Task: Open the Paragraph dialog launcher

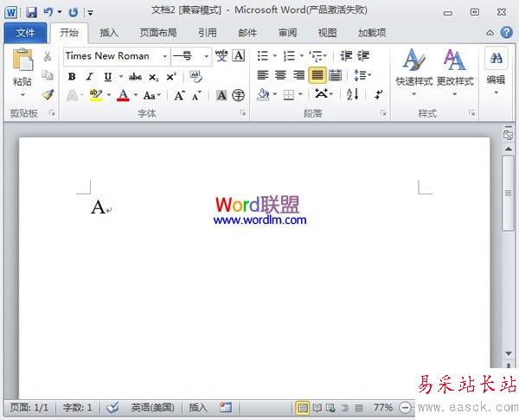Action: tap(383, 113)
